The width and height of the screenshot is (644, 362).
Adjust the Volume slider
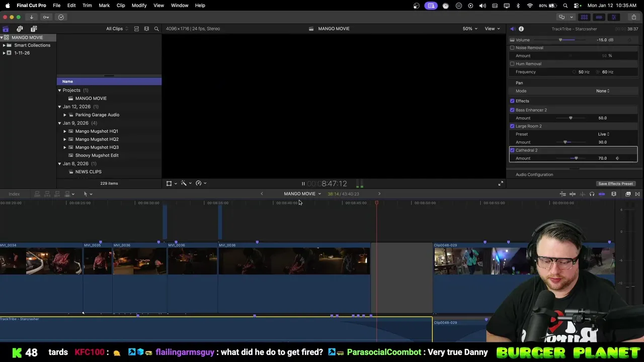pyautogui.click(x=560, y=40)
